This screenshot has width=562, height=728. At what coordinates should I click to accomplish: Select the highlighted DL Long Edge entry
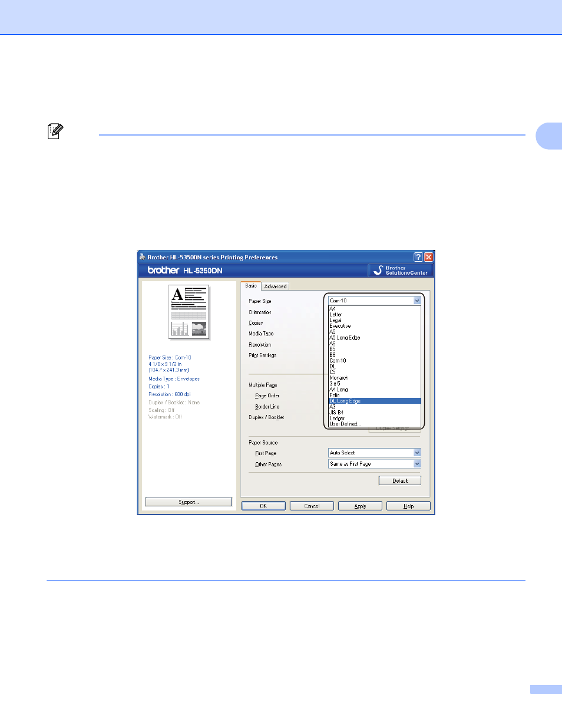point(375,401)
